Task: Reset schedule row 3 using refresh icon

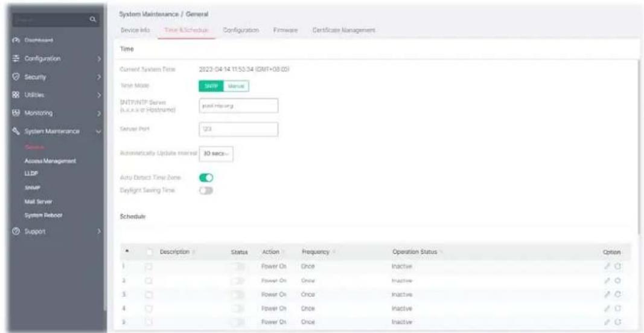Action: click(616, 294)
